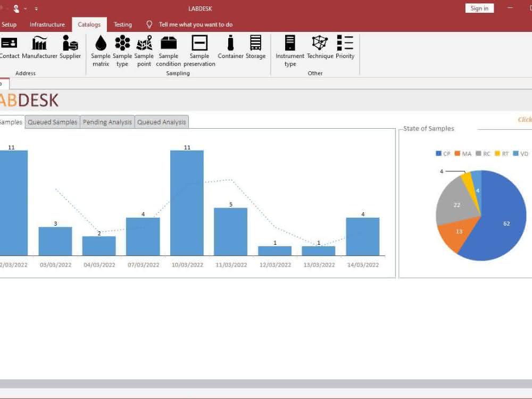Viewport: 532px width, 399px height.
Task: Open Sample matrix catalog
Action: [x=101, y=51]
